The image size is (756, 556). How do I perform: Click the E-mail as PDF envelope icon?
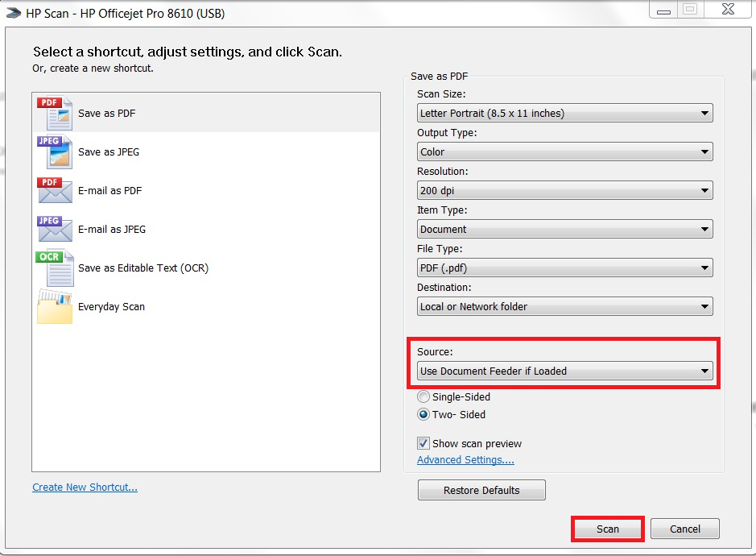(55, 191)
